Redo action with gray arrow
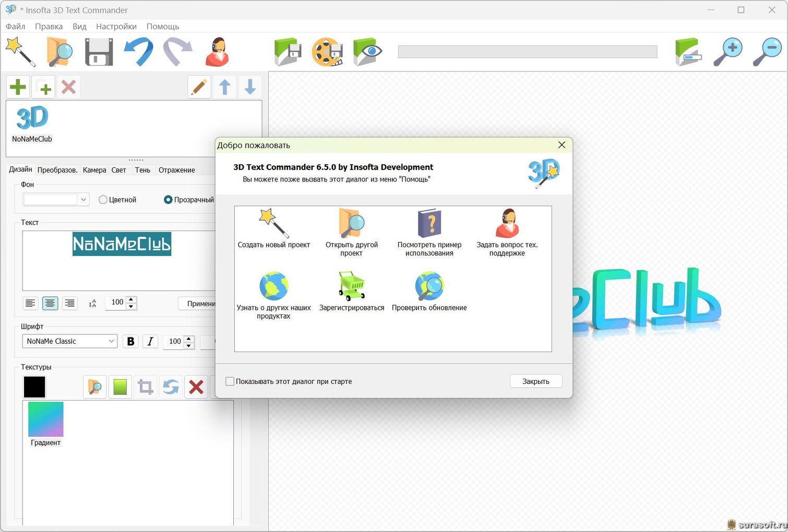The image size is (788, 532). tap(178, 52)
